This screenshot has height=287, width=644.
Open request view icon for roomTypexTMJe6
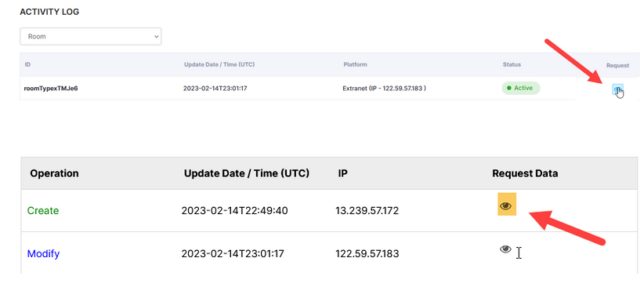click(617, 89)
